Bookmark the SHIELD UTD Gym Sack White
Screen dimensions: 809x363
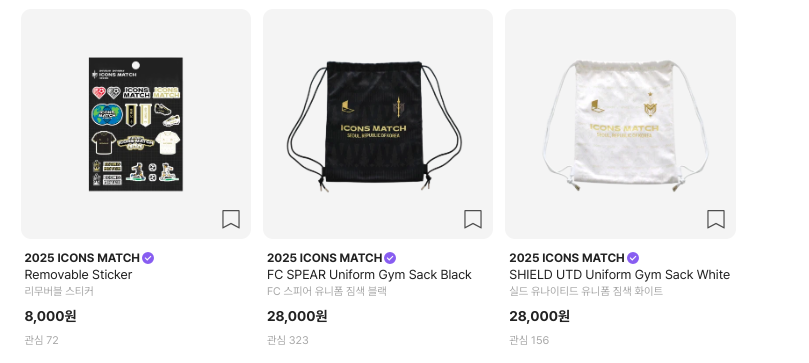(716, 219)
